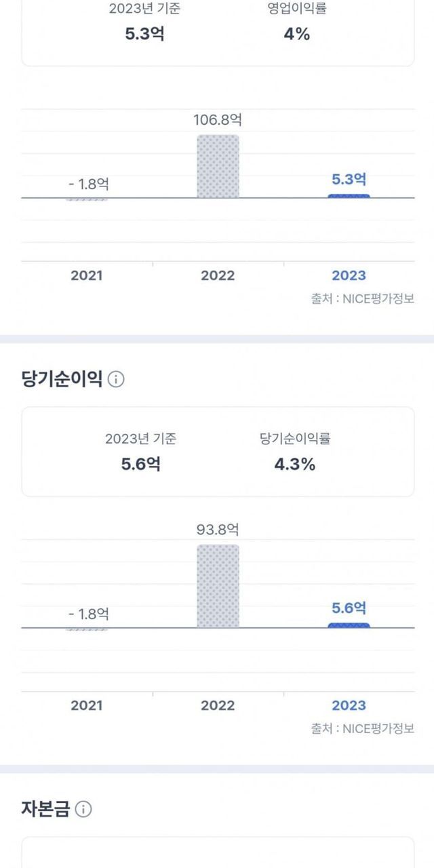
Task: Click the 2023 label under the 5.3억 chart
Action: click(349, 275)
